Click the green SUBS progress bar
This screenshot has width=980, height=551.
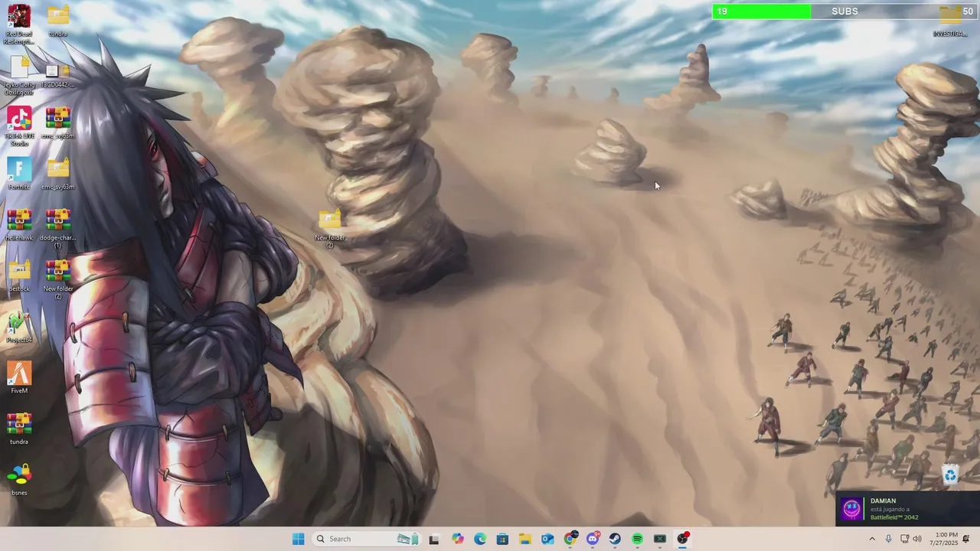point(761,11)
